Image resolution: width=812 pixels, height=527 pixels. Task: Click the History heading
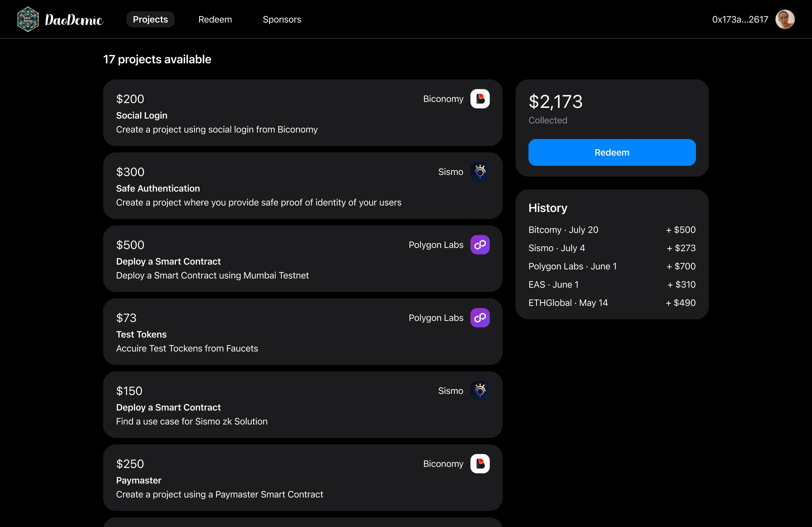pos(548,208)
